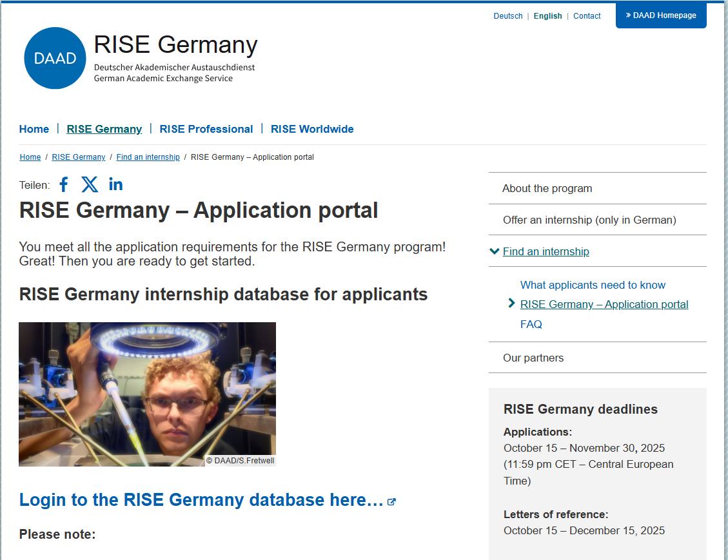Screen dimensions: 728x560
Task: Click RISE Germany – Application portal heading
Action: click(199, 210)
